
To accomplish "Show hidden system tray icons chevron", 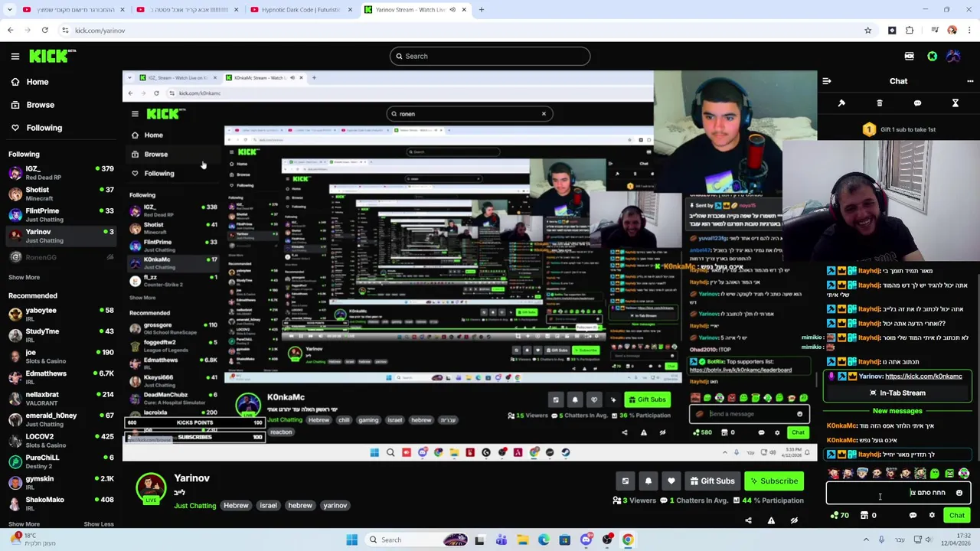I will (x=866, y=540).
